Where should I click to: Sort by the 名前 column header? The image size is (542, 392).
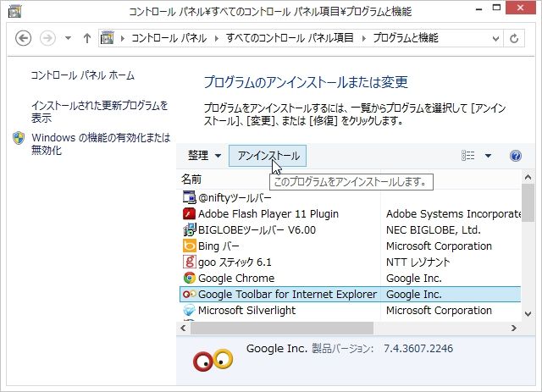pos(191,179)
